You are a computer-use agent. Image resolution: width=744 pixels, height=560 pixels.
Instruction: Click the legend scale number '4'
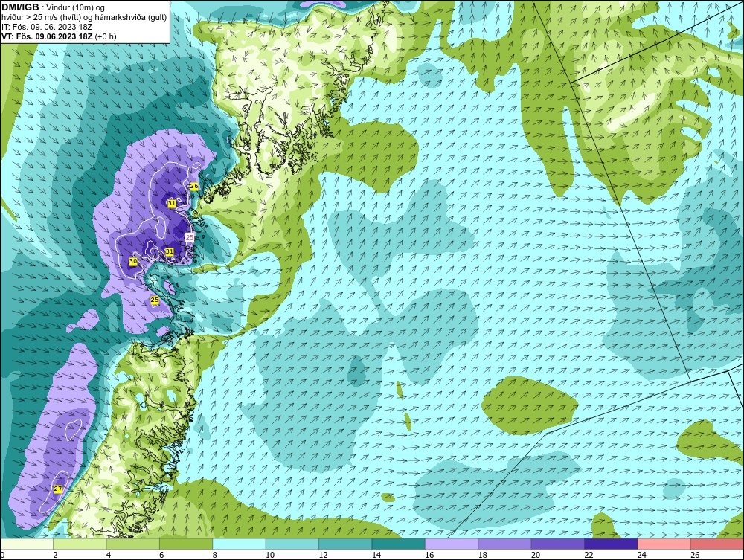tap(109, 555)
